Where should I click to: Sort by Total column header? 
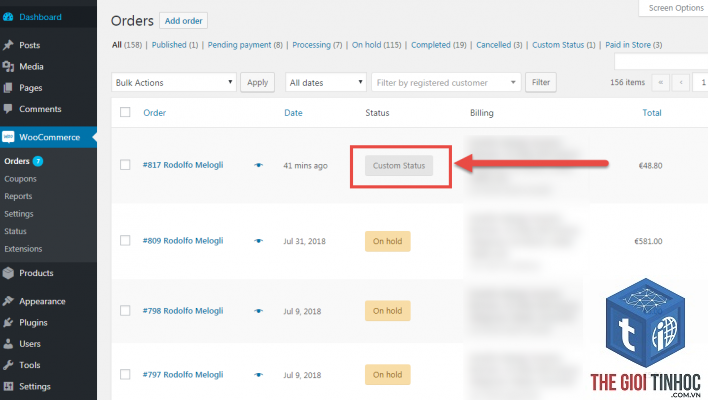click(x=652, y=113)
